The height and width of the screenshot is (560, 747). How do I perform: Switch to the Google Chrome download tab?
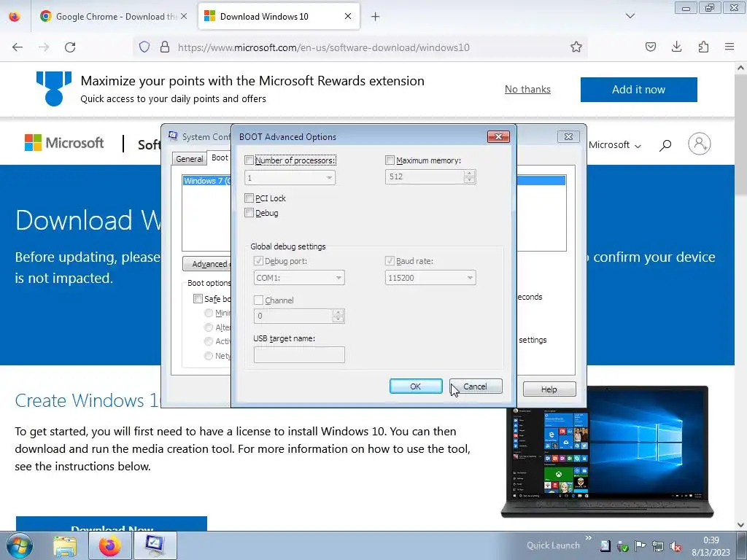114,16
